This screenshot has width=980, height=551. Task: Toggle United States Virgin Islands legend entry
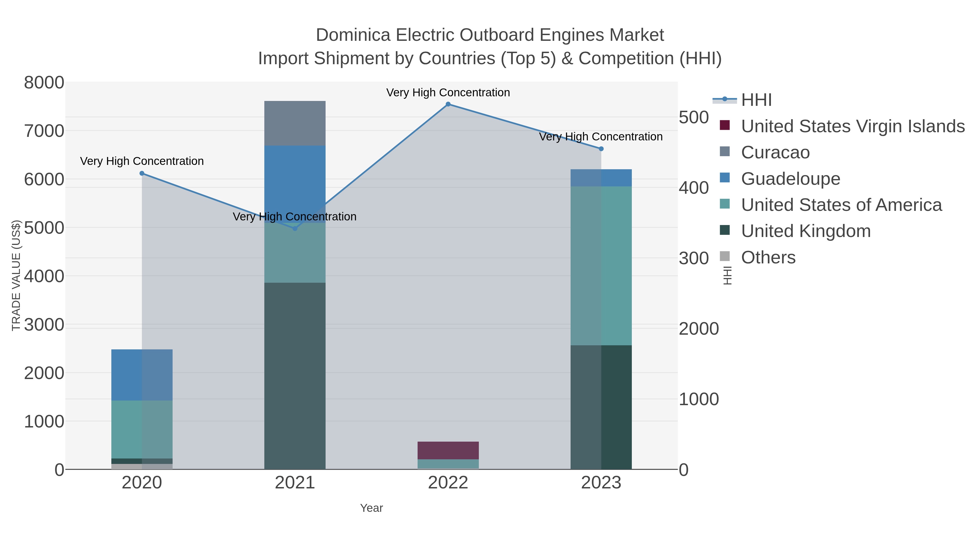click(842, 126)
